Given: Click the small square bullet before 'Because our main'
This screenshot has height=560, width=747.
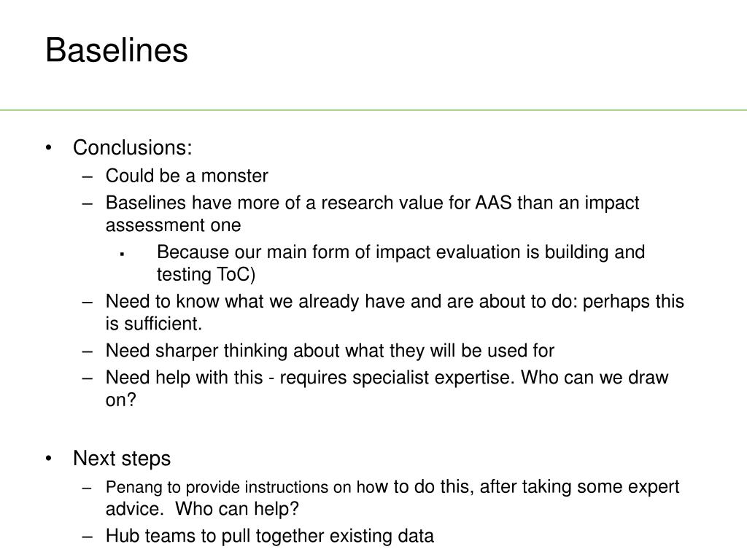Looking at the screenshot, I should coord(122,254).
